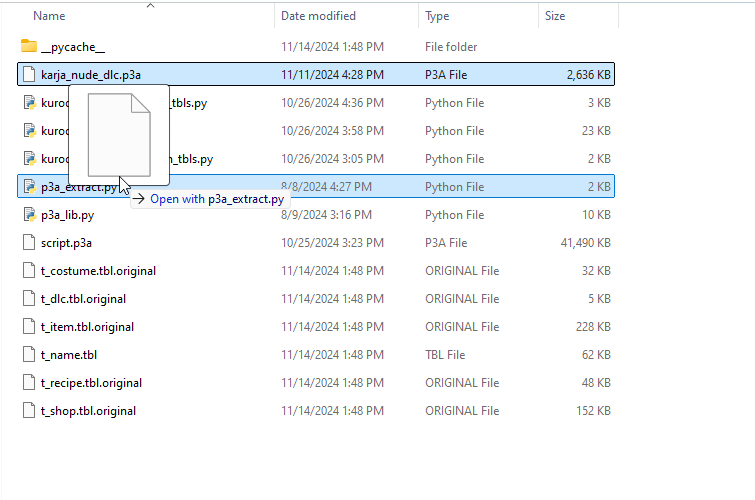The image size is (755, 500).
Task: Select the p3a_lib.py file name
Action: 67,215
